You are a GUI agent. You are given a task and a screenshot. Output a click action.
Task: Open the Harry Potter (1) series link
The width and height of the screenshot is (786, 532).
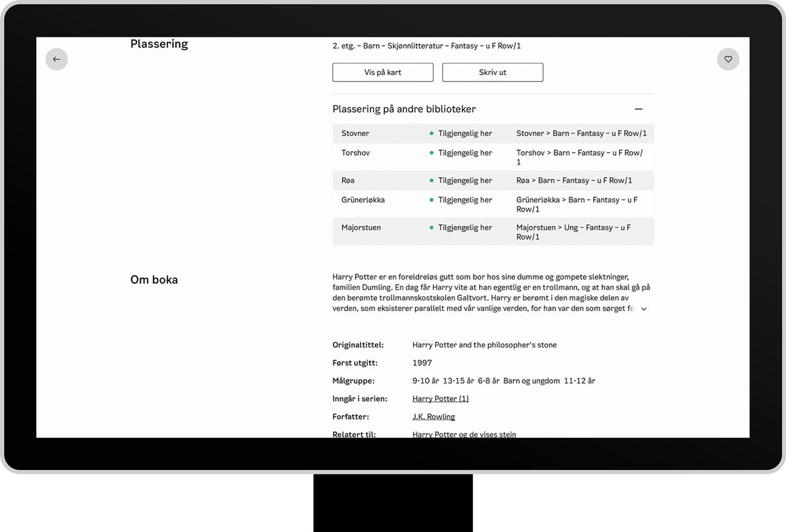point(440,399)
